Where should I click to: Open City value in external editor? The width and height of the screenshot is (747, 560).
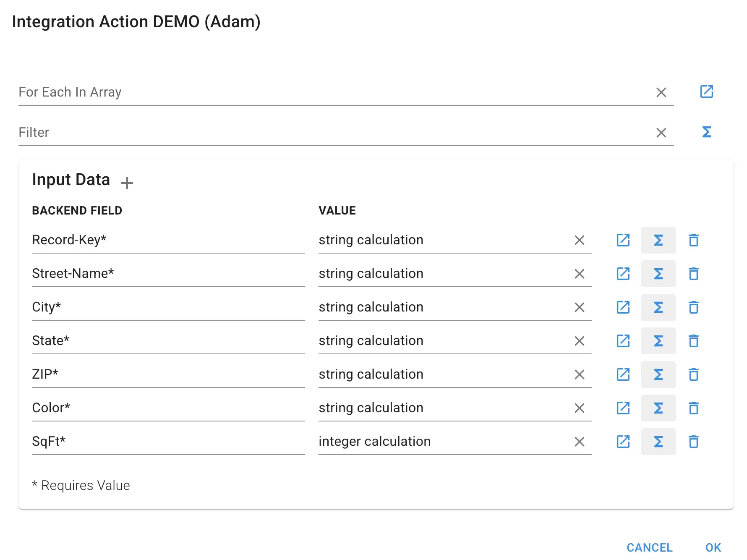(x=623, y=307)
